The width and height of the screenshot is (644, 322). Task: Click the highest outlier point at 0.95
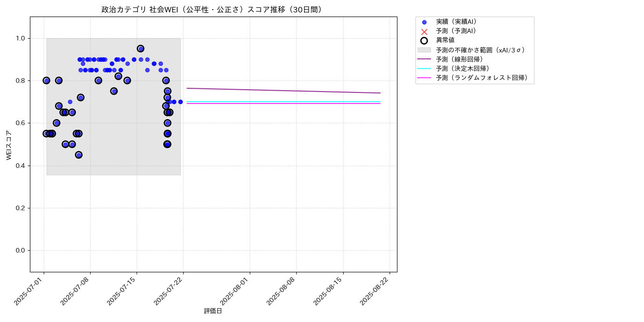(x=141, y=49)
